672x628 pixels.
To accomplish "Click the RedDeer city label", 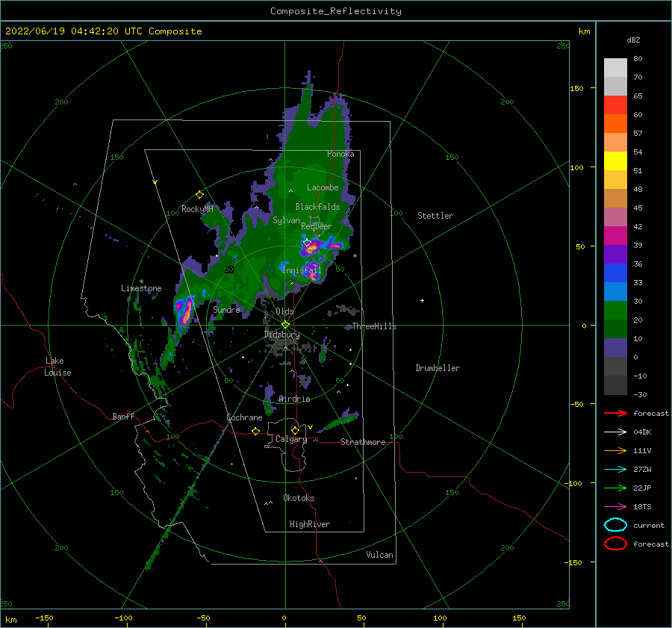I will (x=317, y=226).
